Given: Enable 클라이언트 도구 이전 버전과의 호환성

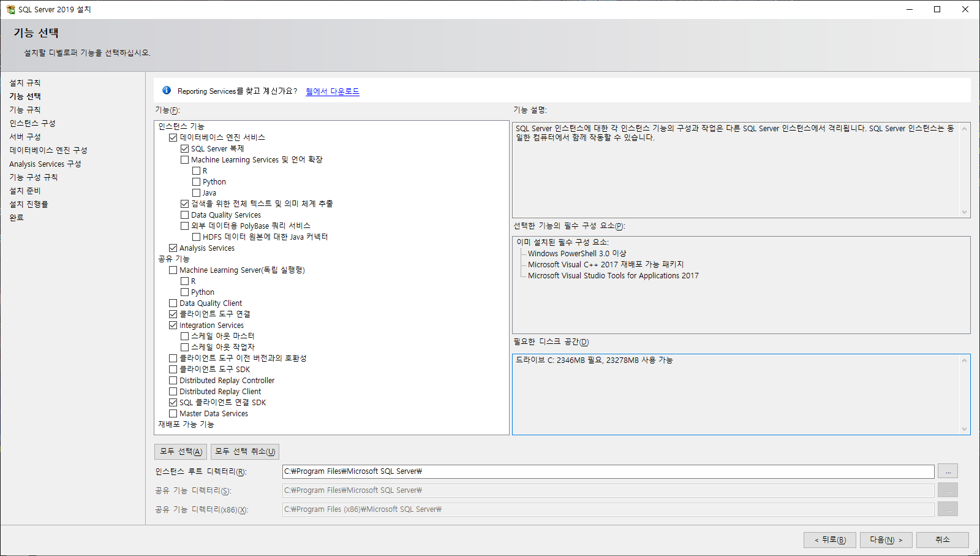Looking at the screenshot, I should [173, 358].
